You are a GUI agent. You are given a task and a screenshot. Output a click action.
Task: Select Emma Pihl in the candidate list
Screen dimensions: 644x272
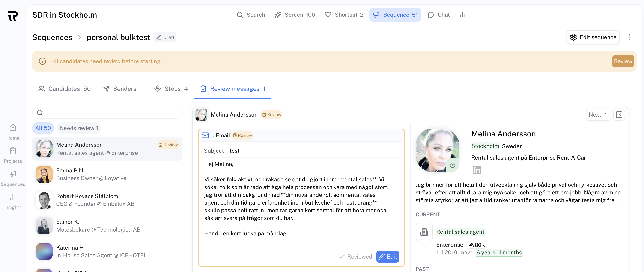(x=107, y=174)
